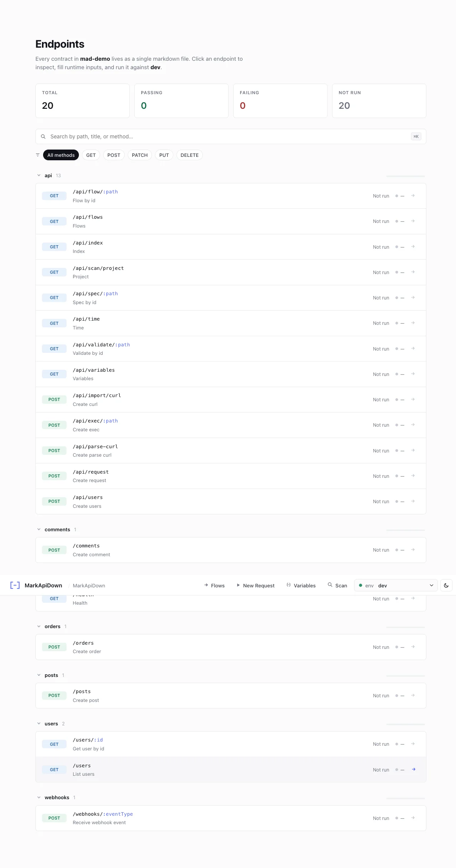The image size is (456, 868).
Task: Click the blue arrow on List users row
Action: (x=414, y=769)
